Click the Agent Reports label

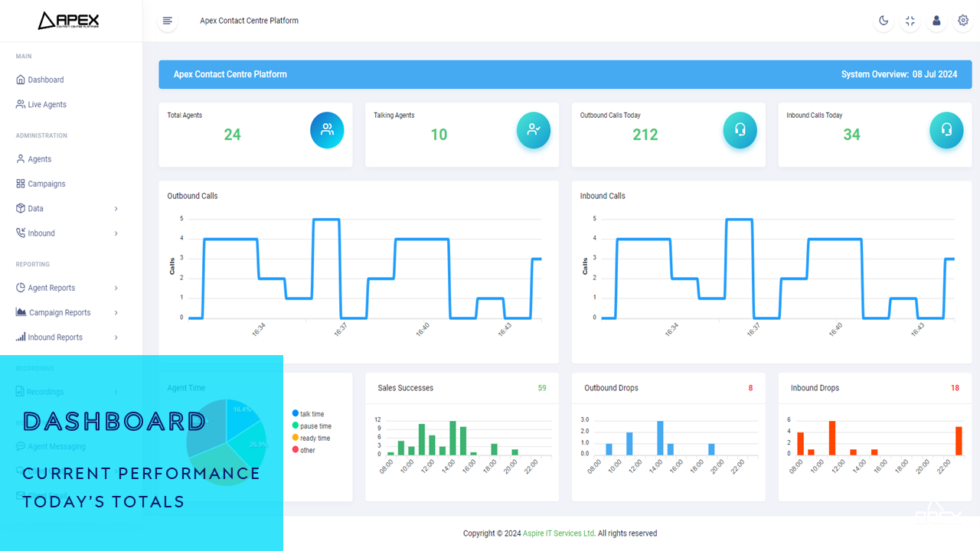tap(51, 289)
